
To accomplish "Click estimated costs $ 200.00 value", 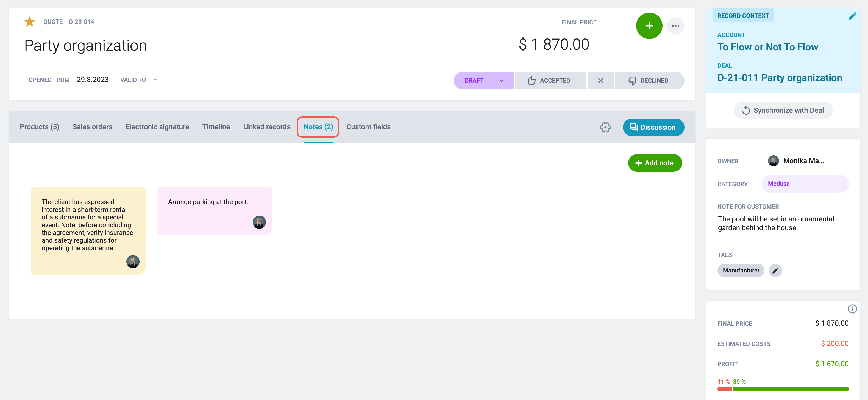I will tap(835, 343).
